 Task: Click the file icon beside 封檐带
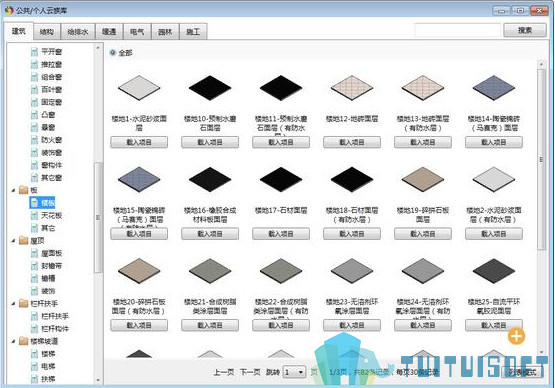(x=34, y=266)
